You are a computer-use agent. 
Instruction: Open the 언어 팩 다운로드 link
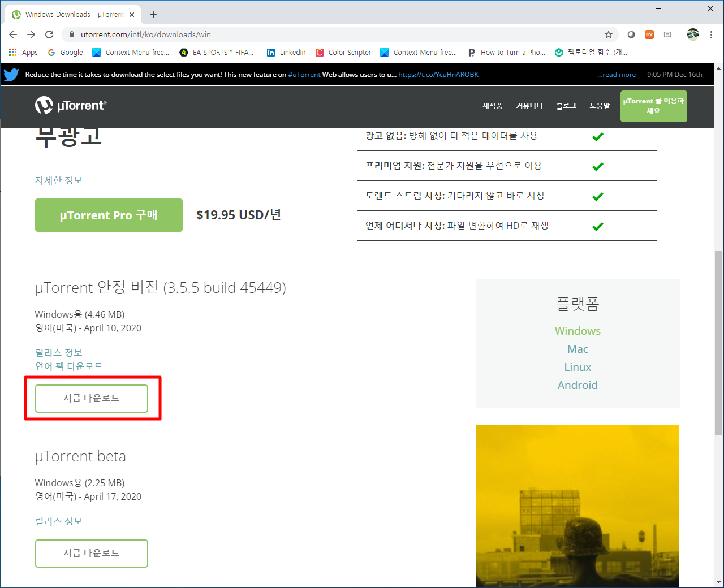[x=69, y=366]
